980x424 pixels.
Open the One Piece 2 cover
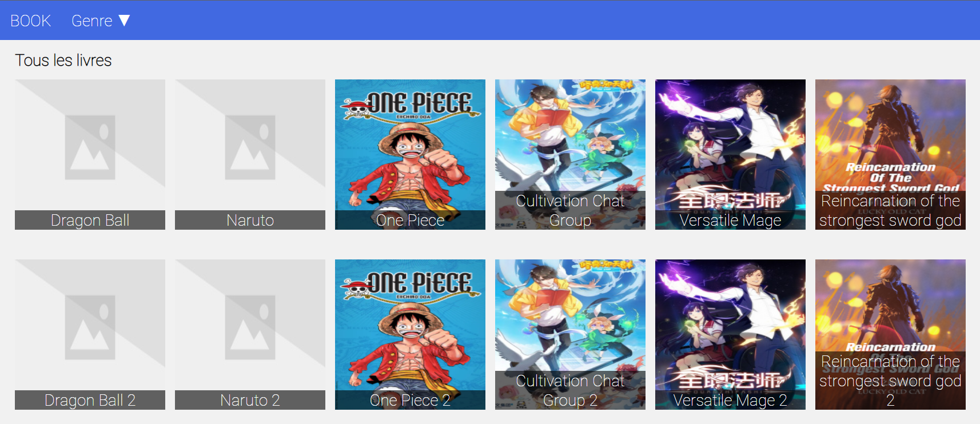410,334
